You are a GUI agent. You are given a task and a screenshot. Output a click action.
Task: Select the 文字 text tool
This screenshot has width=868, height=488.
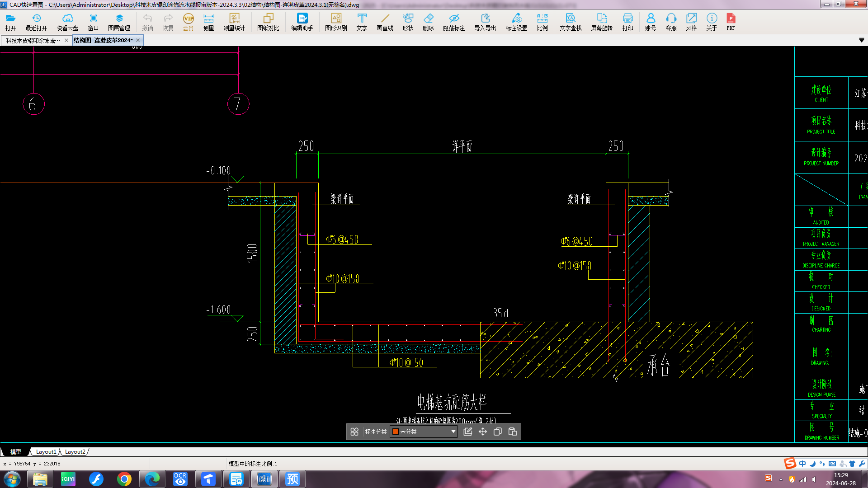click(362, 22)
